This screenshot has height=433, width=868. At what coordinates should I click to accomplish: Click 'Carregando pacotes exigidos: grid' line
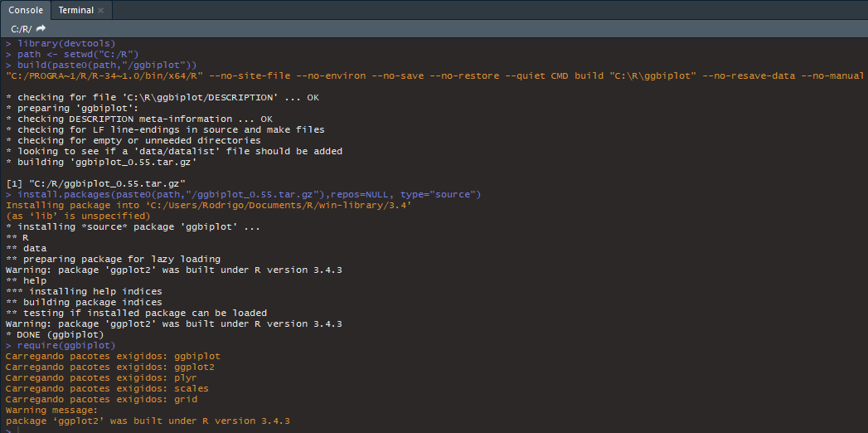101,399
